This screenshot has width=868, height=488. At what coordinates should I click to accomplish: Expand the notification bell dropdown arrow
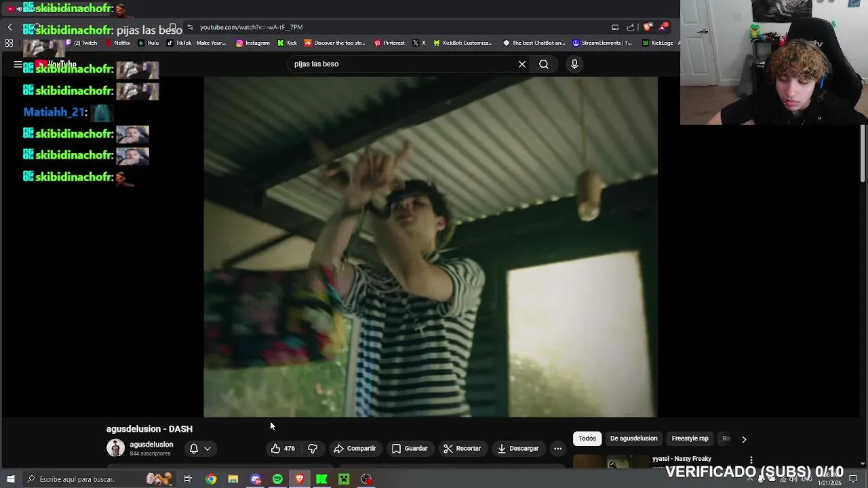(x=208, y=448)
